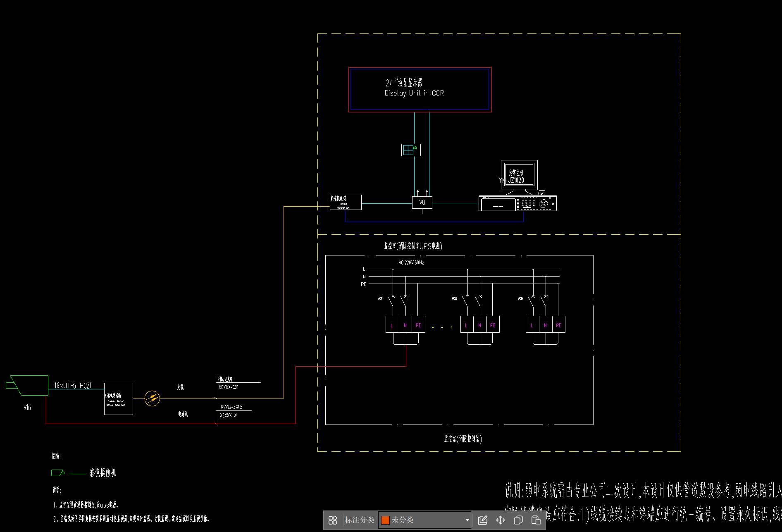Select the "x16" text under the camera
Viewport: 782px width, 532px height.
(27, 408)
